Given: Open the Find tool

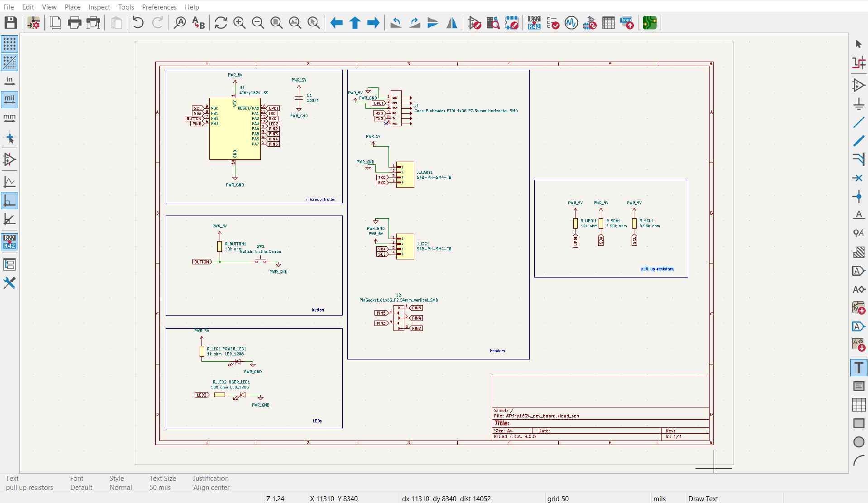Looking at the screenshot, I should tap(180, 23).
